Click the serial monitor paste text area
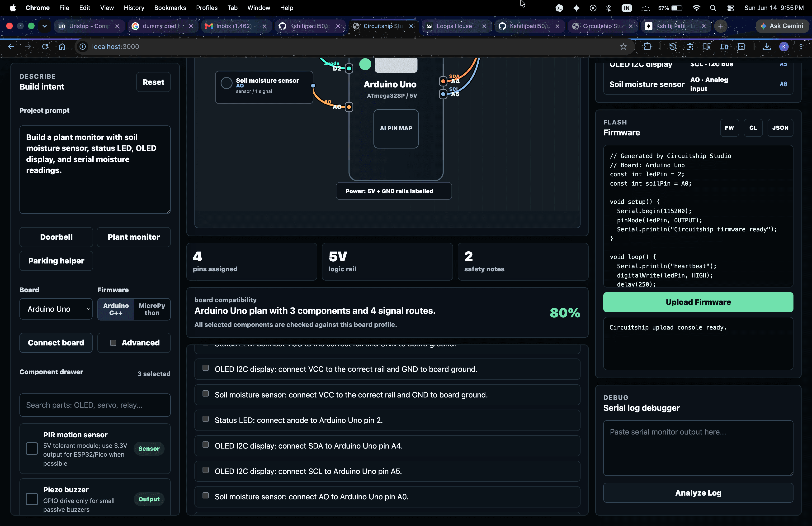This screenshot has width=812, height=526. click(698, 448)
